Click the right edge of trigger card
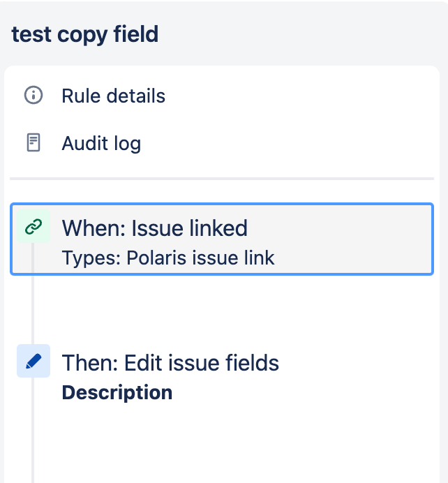 point(433,239)
